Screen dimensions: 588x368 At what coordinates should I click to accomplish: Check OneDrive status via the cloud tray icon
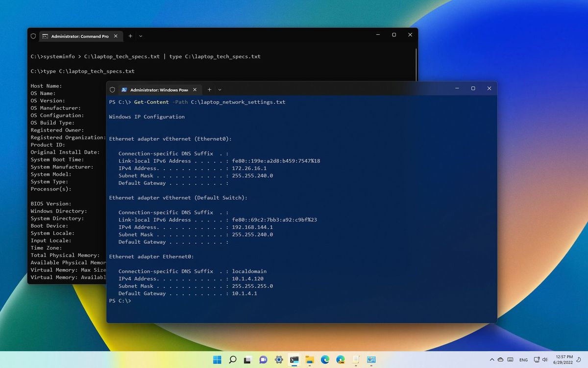click(x=501, y=360)
